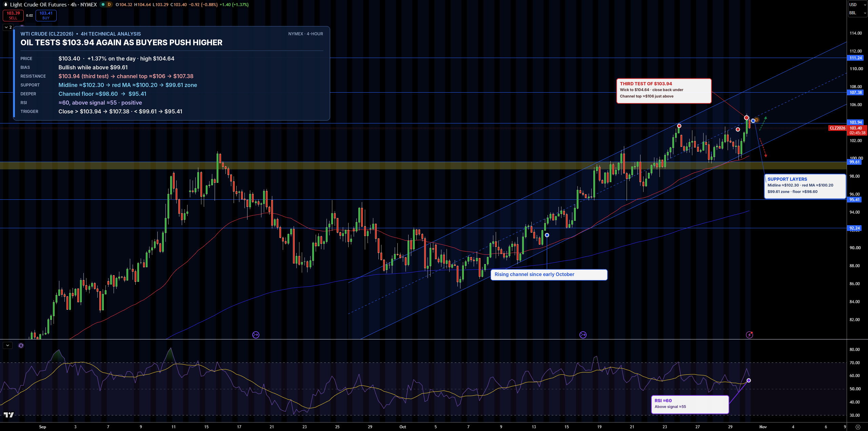Click the 103.39 SELL button

pos(13,15)
